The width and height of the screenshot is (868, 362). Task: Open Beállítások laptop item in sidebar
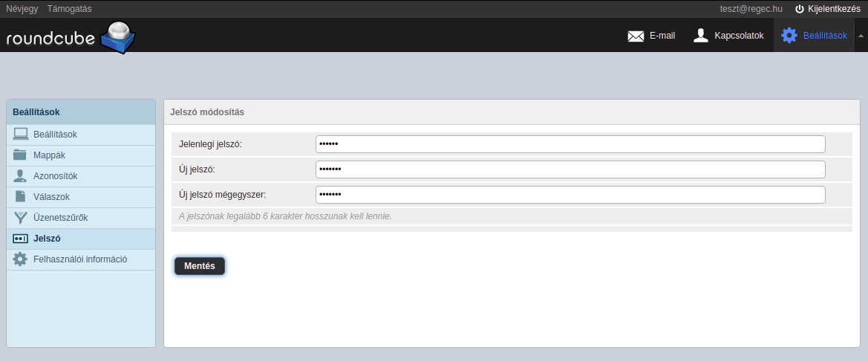coord(55,135)
